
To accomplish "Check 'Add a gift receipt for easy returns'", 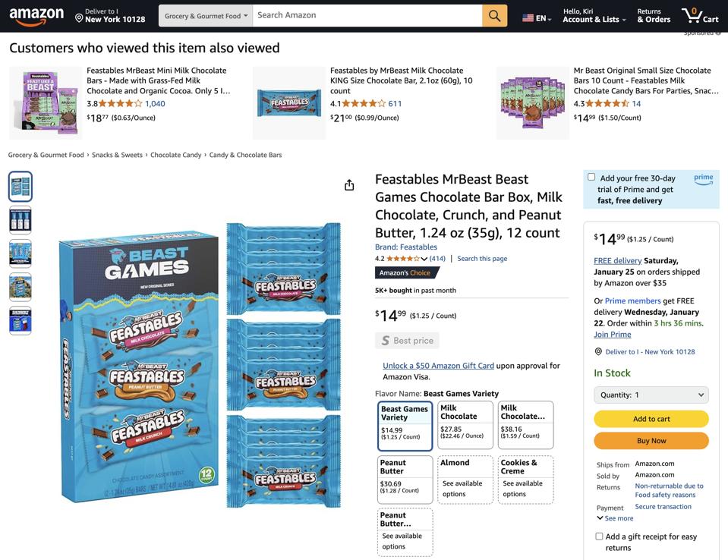I will point(599,536).
